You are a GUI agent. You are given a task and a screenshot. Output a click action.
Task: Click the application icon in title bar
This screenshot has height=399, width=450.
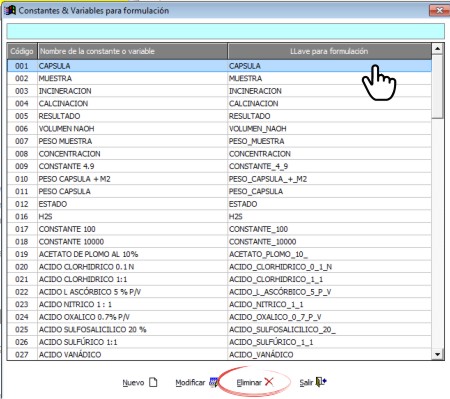tap(10, 10)
